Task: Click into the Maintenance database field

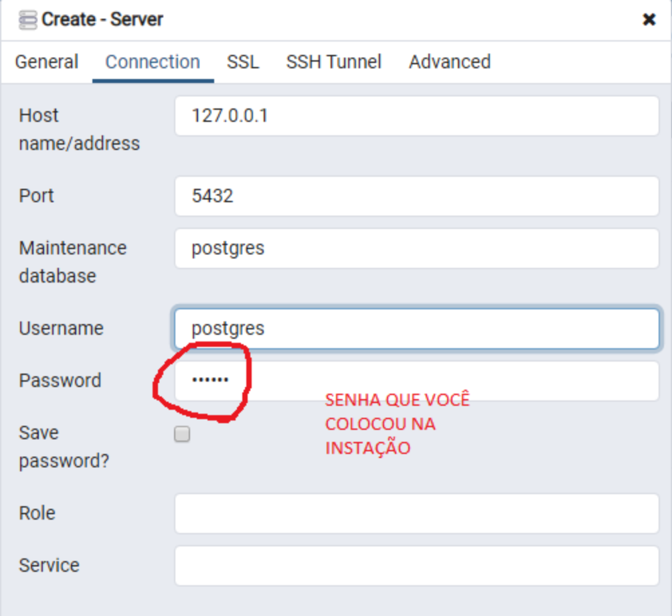Action: pos(416,248)
